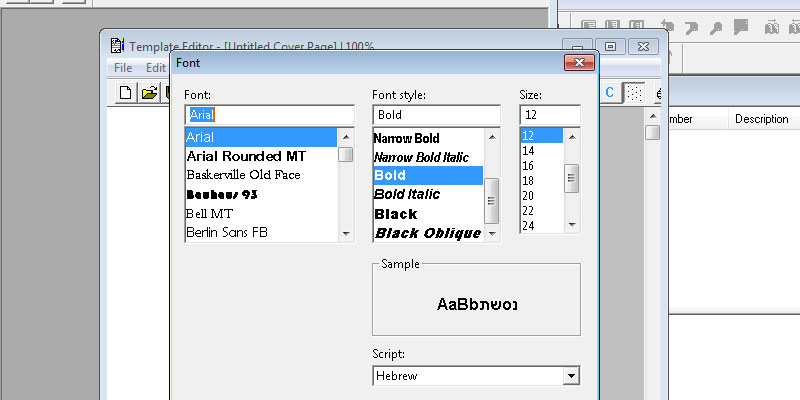The width and height of the screenshot is (800, 400).
Task: Choose Baskerville Old Face font
Action: click(243, 175)
